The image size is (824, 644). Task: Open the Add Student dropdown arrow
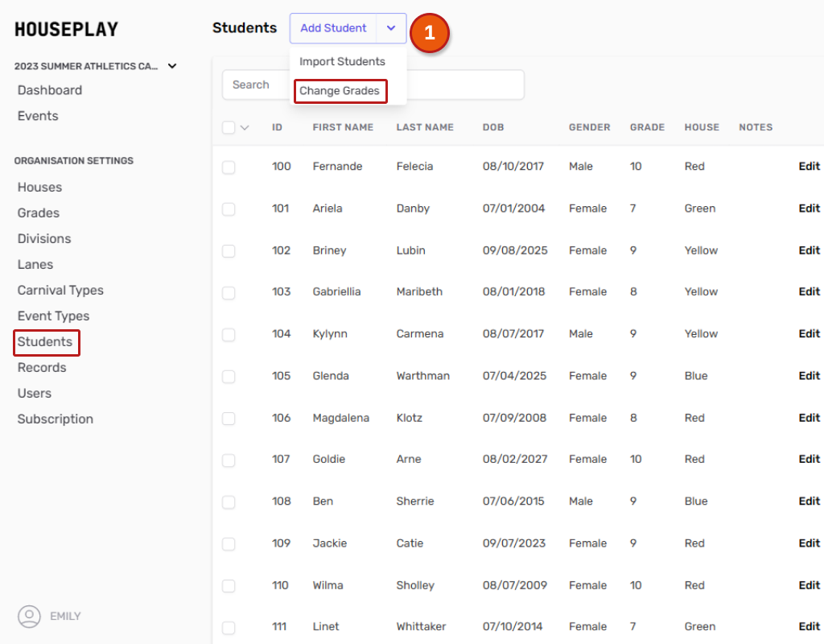391,28
